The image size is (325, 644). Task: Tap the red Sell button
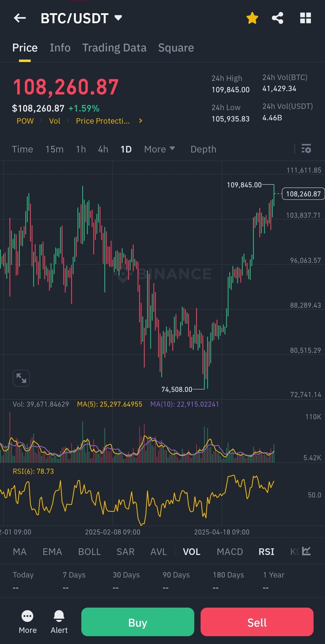[x=257, y=622]
